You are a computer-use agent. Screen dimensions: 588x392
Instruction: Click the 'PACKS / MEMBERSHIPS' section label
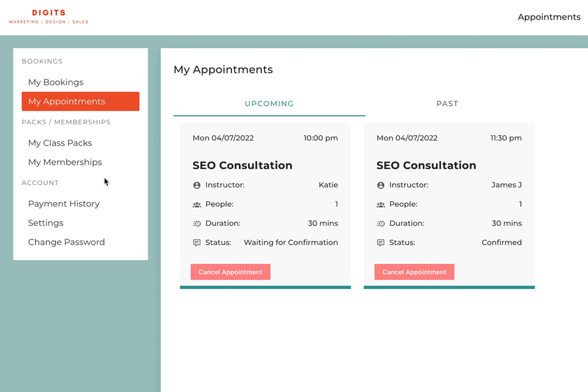coord(66,122)
